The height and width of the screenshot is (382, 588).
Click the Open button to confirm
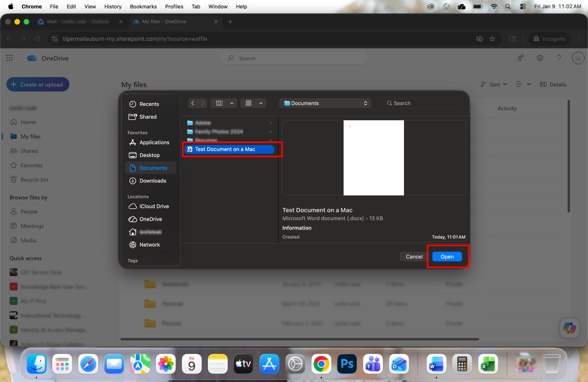[x=447, y=256]
